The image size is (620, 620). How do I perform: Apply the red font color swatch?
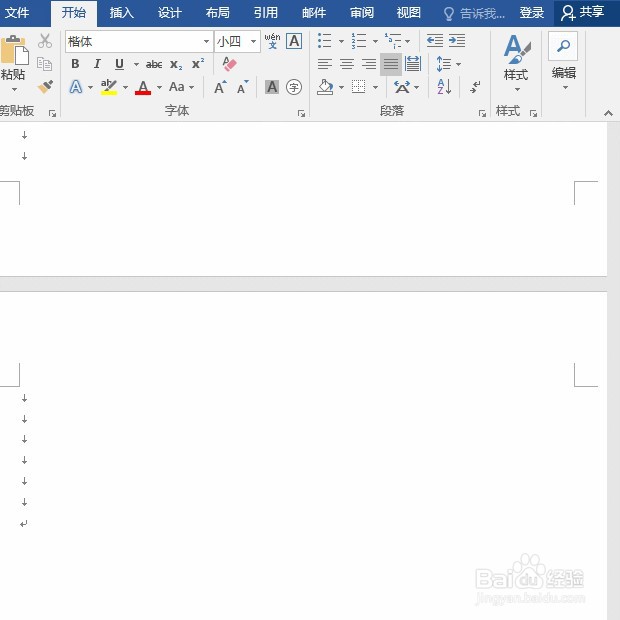coord(143,87)
